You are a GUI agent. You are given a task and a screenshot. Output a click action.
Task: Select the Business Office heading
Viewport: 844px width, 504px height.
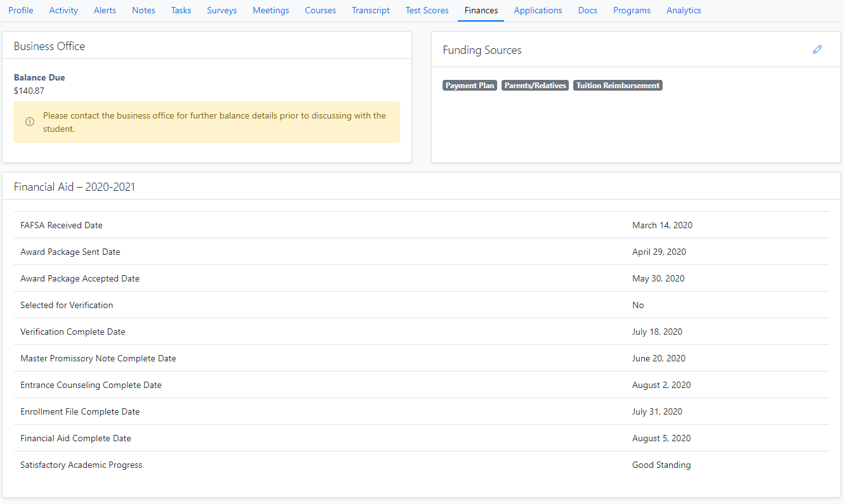[49, 46]
